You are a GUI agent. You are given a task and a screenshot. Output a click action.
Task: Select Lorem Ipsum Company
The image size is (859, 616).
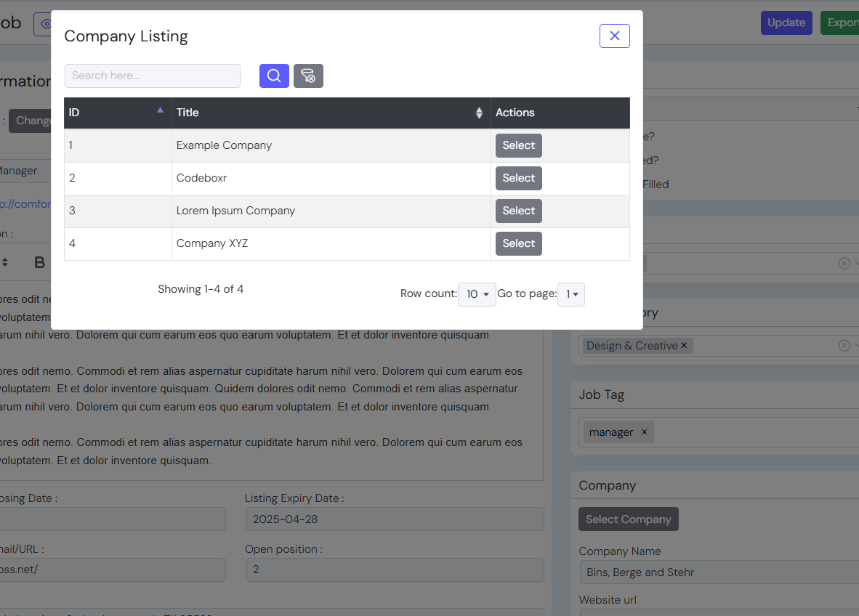[518, 211]
